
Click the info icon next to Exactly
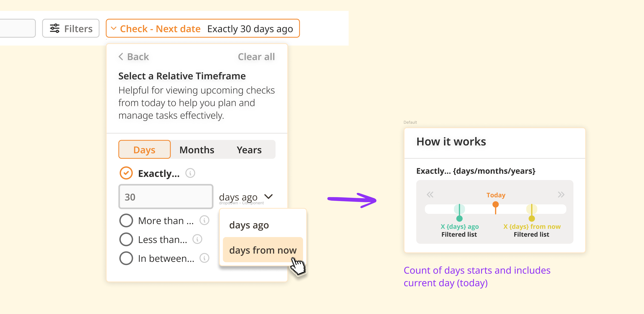(190, 173)
